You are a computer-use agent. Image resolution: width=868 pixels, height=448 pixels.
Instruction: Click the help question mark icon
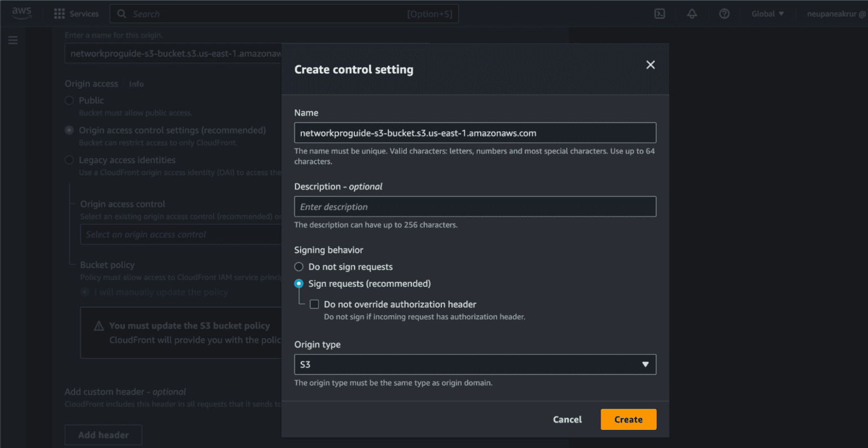click(x=724, y=14)
